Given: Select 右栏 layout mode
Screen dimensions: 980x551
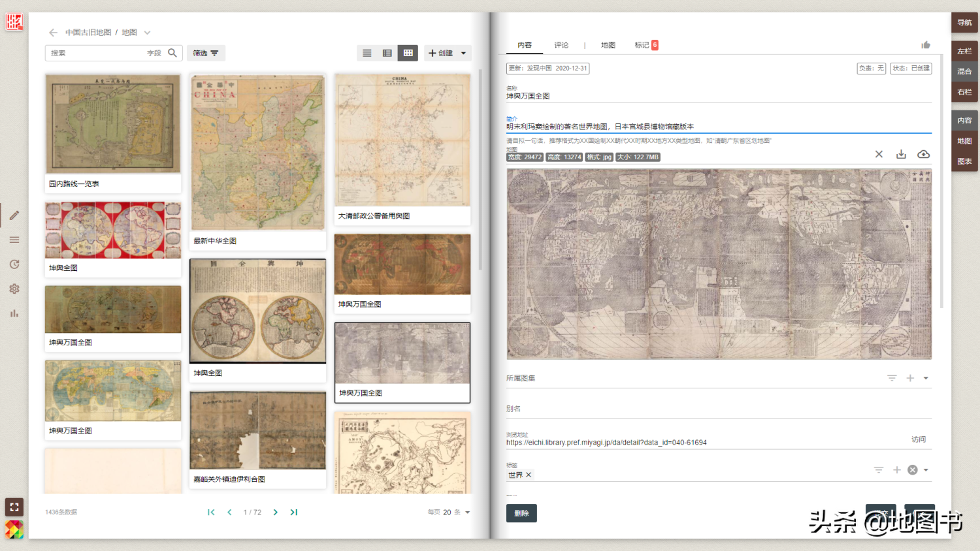Looking at the screenshot, I should point(964,92).
